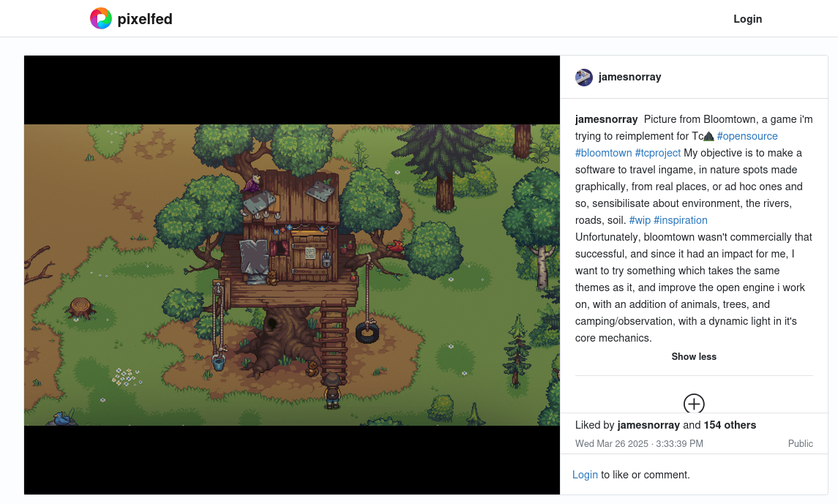The width and height of the screenshot is (838, 504).
Task: Click the circled plus icon below the caption
Action: [x=694, y=404]
